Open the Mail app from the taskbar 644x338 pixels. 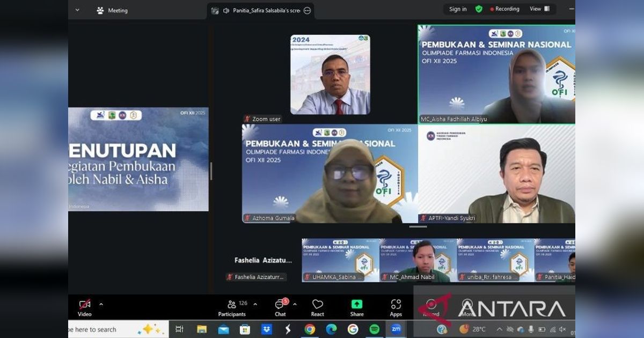point(223,329)
